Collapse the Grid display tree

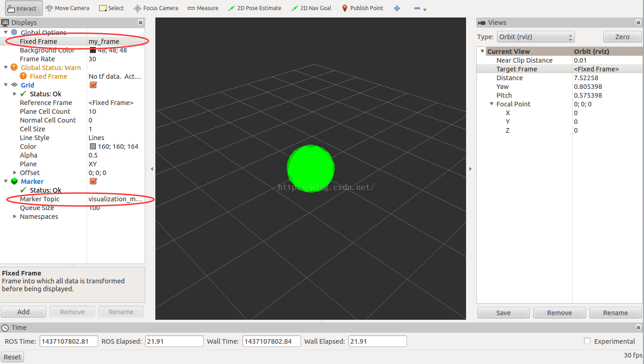[x=6, y=85]
